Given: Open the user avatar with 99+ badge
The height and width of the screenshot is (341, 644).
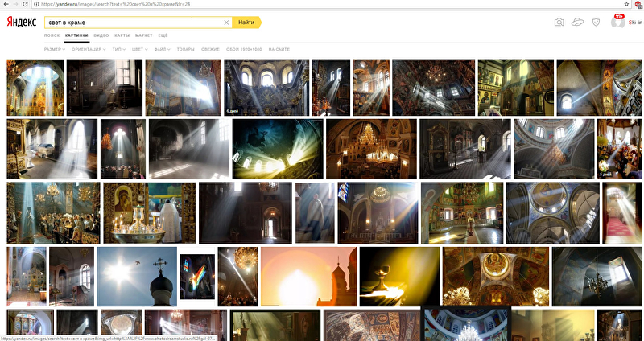Looking at the screenshot, I should click(x=617, y=22).
